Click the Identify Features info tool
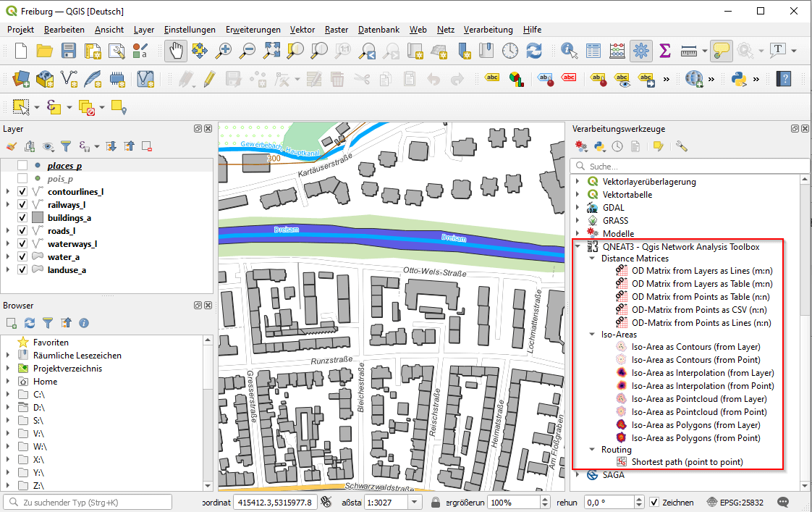The height and width of the screenshot is (512, 812). click(x=570, y=51)
